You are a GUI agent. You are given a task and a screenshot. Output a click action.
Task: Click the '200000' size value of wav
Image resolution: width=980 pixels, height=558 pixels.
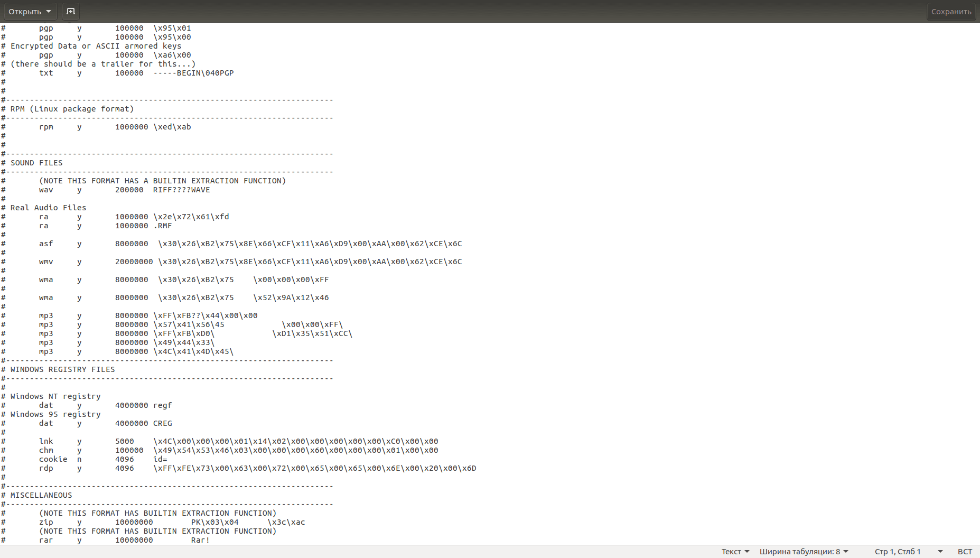pyautogui.click(x=129, y=190)
